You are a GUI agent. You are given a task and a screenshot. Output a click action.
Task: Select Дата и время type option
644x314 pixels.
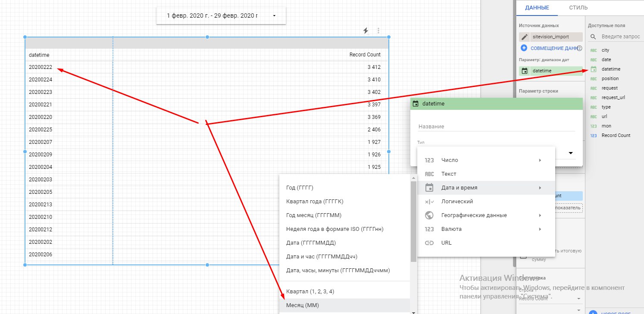486,188
